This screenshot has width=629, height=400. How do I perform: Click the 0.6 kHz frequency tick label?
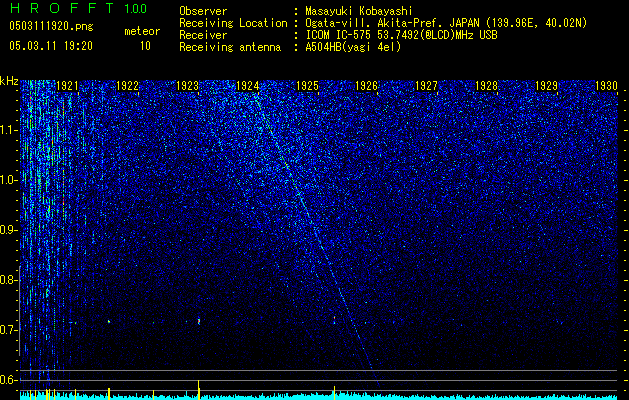click(x=8, y=380)
